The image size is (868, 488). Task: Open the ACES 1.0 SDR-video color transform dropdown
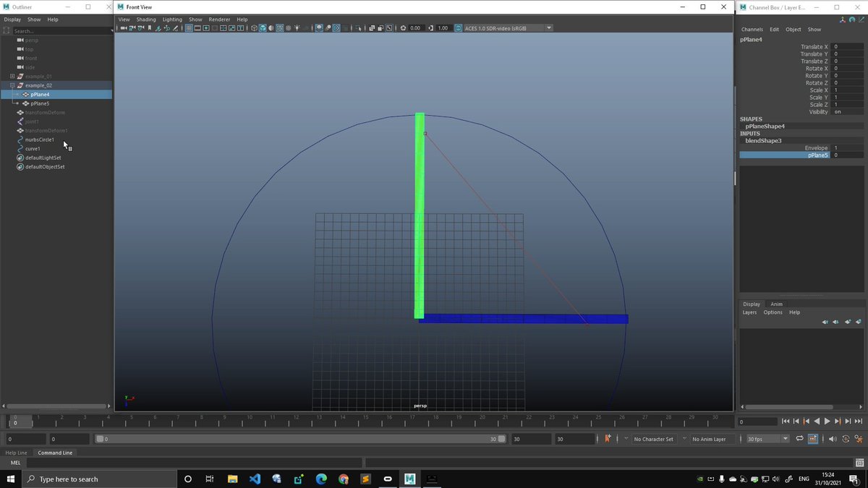click(509, 27)
